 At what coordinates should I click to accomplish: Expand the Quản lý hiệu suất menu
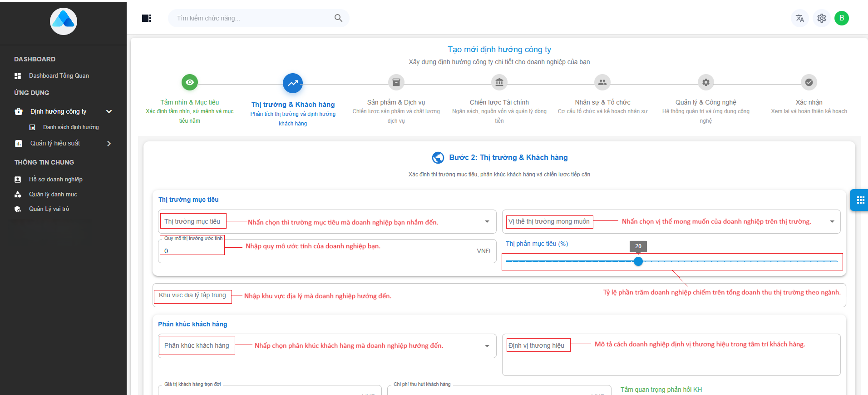point(108,144)
